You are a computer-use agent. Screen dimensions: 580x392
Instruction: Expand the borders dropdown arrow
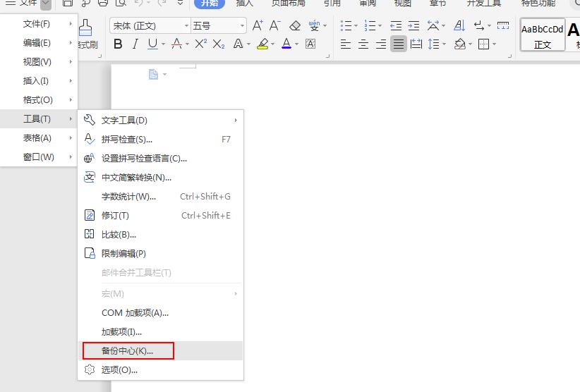coord(494,44)
